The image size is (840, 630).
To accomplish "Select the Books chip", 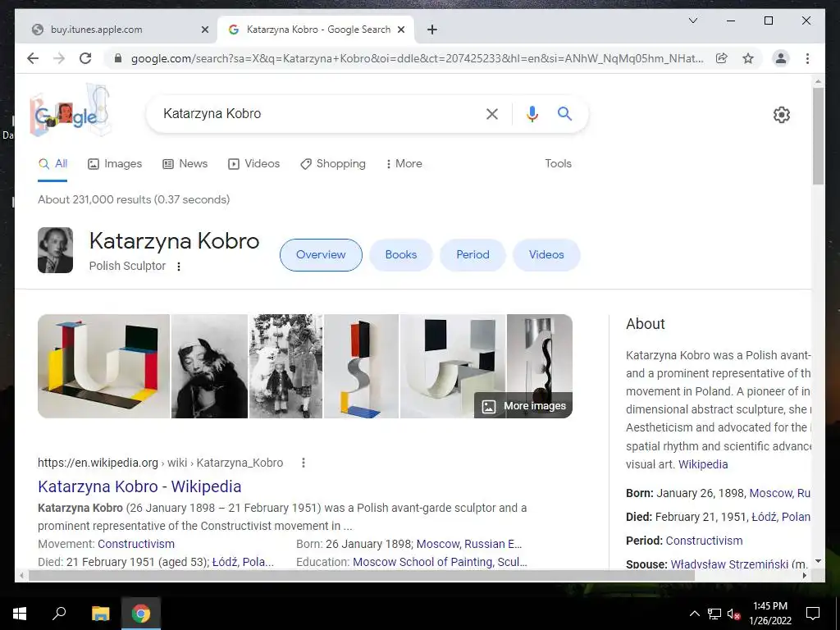I will click(x=400, y=255).
